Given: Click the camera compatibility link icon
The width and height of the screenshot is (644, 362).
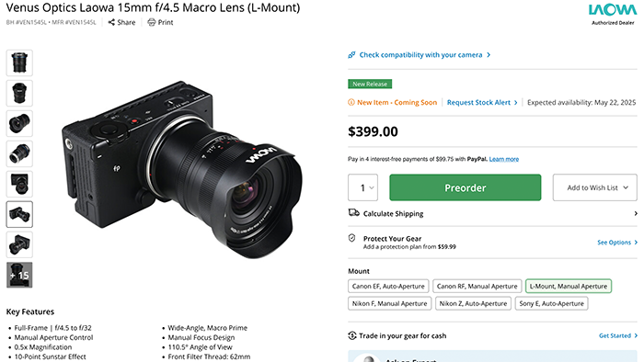Looking at the screenshot, I should pos(351,54).
